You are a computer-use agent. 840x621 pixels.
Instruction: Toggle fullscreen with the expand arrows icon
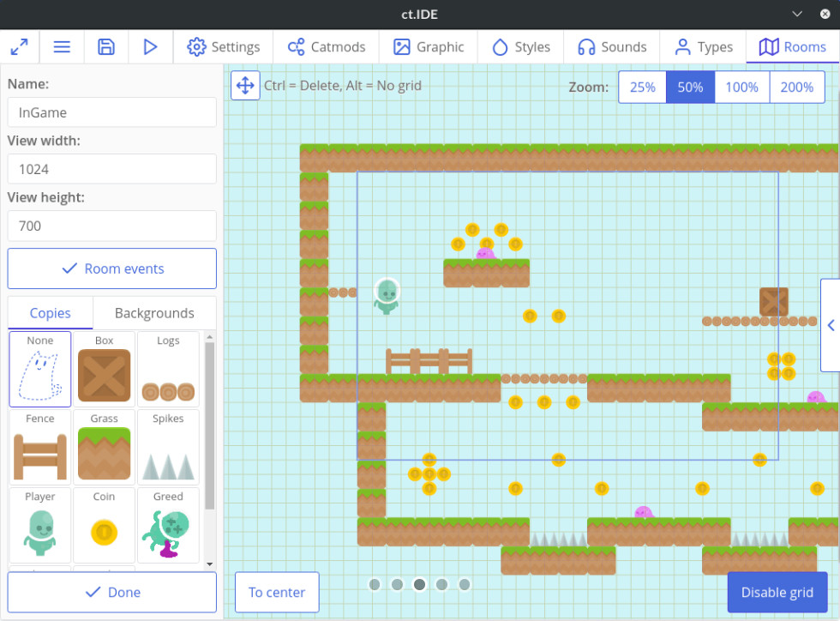tap(19, 47)
